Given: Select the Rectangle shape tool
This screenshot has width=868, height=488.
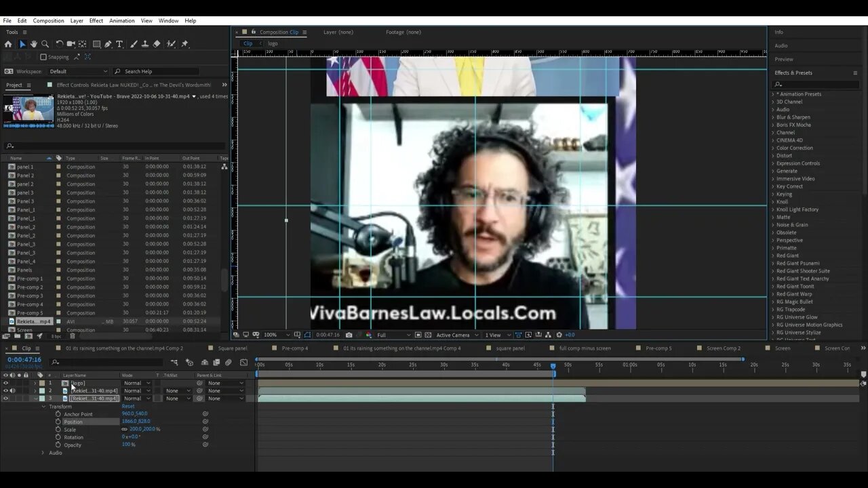Looking at the screenshot, I should (96, 44).
